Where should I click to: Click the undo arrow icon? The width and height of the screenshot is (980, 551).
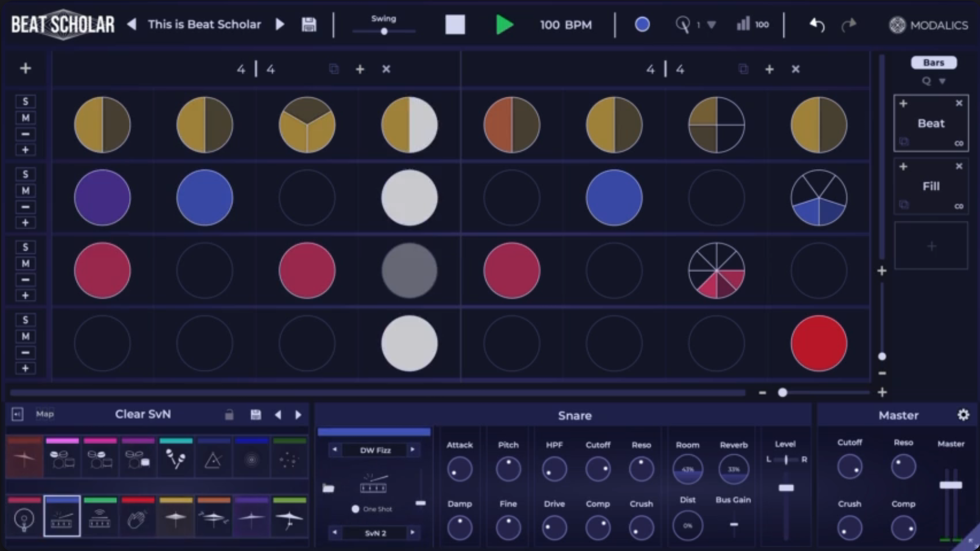pyautogui.click(x=816, y=25)
